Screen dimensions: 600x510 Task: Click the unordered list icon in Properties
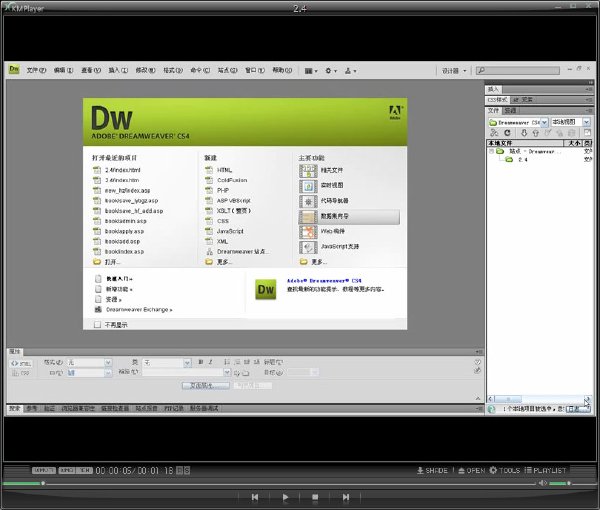227,362
